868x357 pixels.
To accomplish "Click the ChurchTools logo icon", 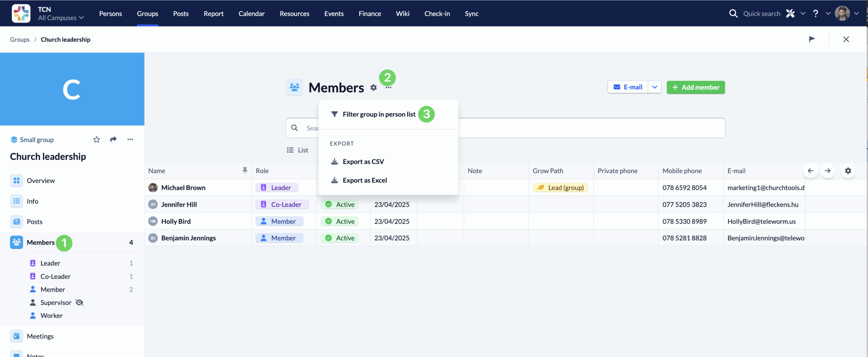I will (21, 14).
